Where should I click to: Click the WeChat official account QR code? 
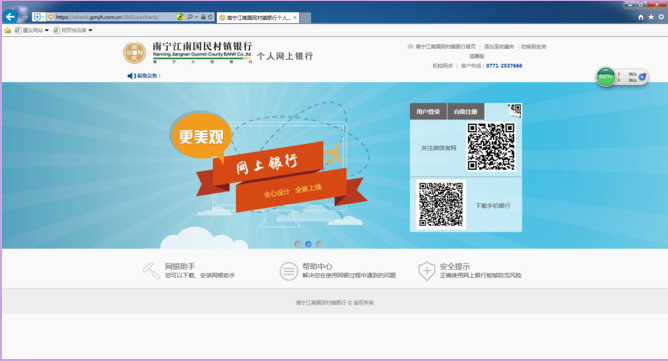(491, 147)
